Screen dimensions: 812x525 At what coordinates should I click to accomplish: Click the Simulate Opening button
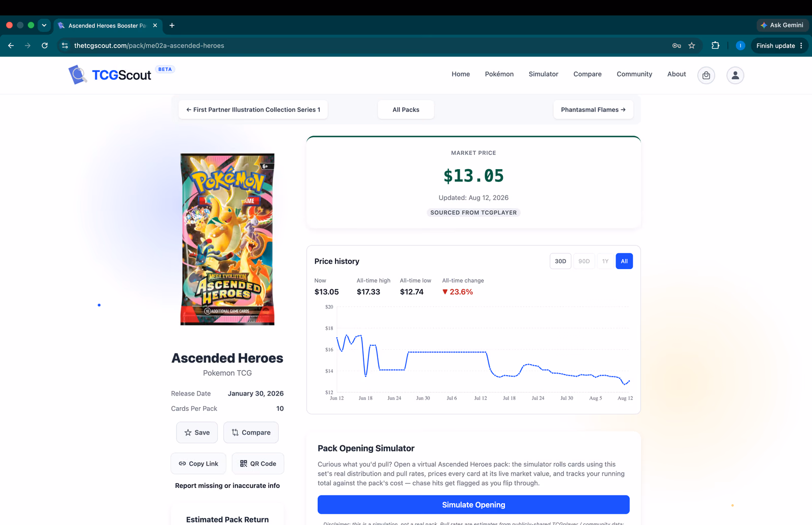[x=473, y=505]
